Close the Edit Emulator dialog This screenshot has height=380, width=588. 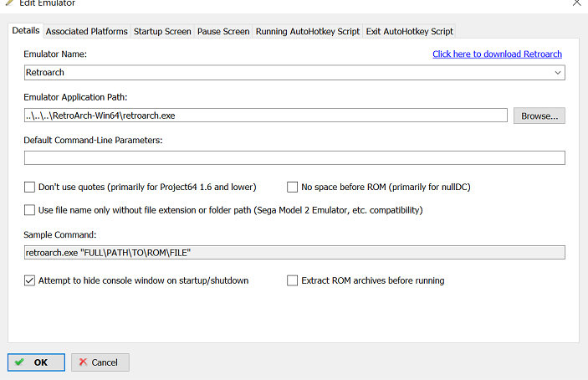577,3
